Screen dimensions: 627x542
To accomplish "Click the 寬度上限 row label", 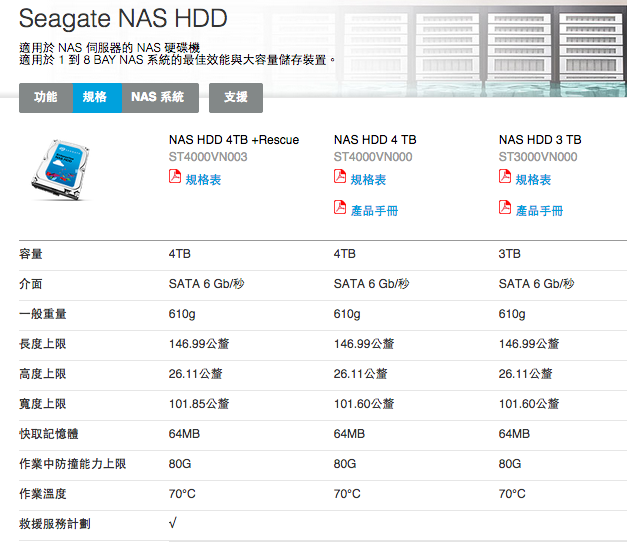I will [x=43, y=404].
